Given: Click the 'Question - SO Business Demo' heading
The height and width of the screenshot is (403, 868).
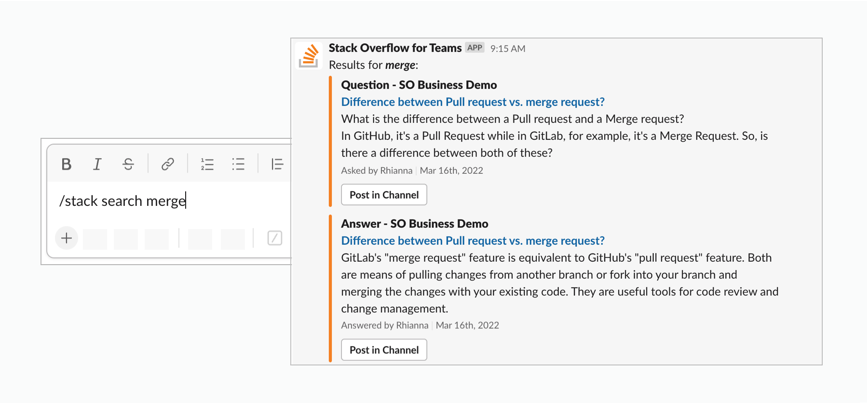Looking at the screenshot, I should (419, 85).
